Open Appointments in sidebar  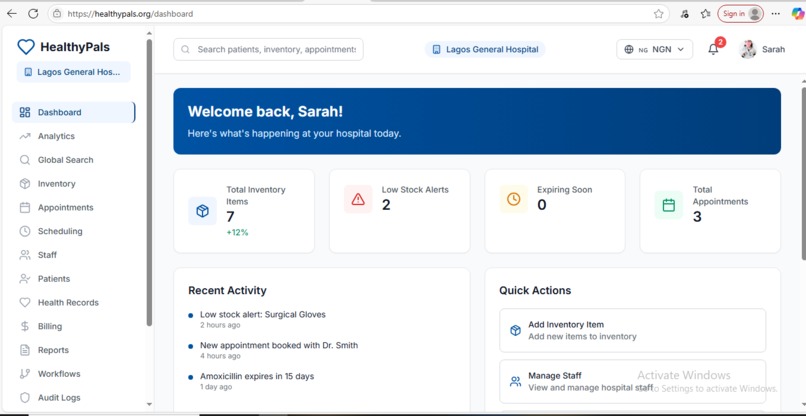point(74,207)
